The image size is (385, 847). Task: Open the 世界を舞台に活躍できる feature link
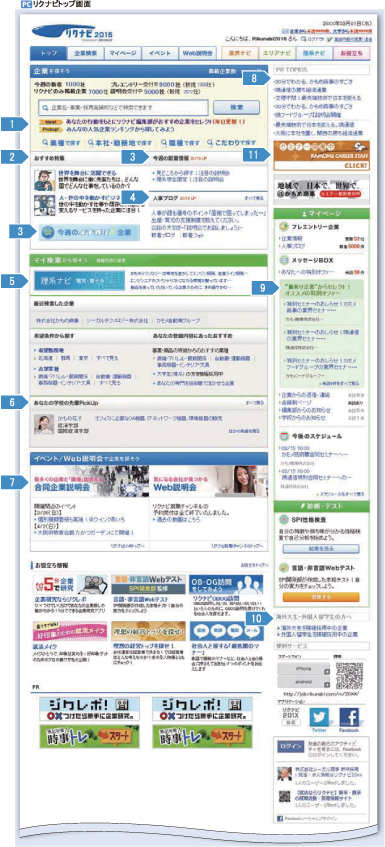[x=86, y=172]
